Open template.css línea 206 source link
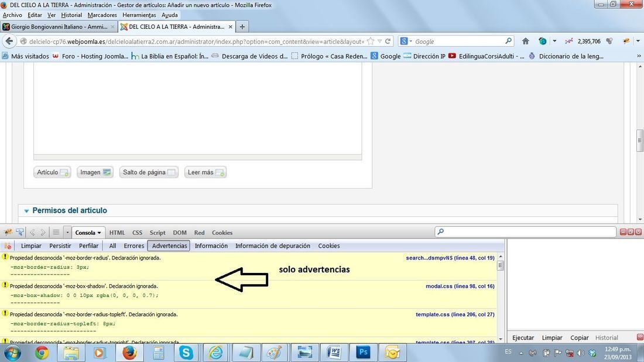 click(455, 315)
